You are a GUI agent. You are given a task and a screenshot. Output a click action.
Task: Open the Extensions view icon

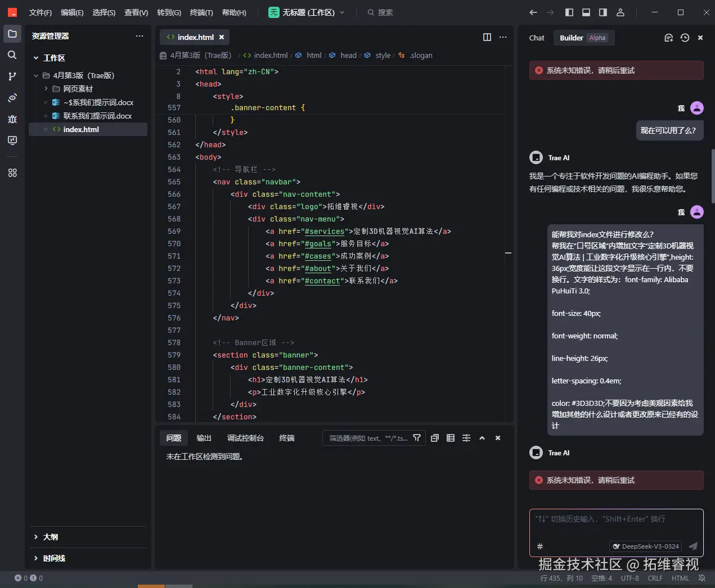coord(12,173)
